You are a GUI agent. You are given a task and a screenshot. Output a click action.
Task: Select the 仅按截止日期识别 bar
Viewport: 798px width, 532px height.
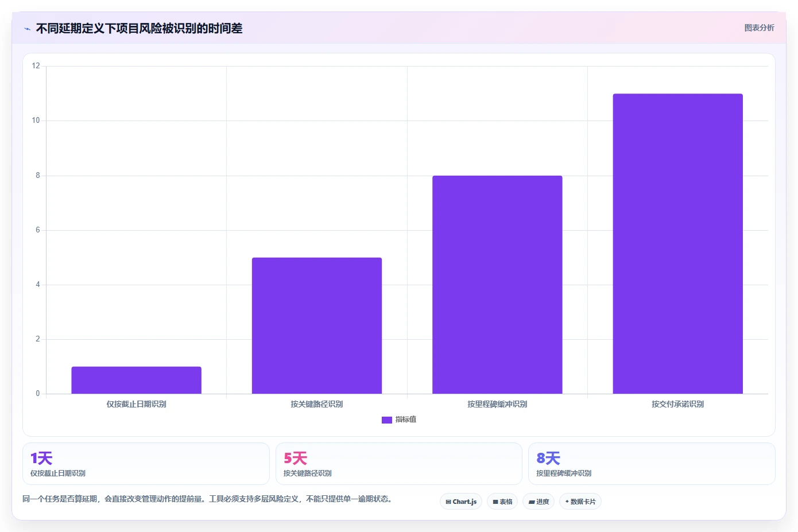pyautogui.click(x=136, y=380)
